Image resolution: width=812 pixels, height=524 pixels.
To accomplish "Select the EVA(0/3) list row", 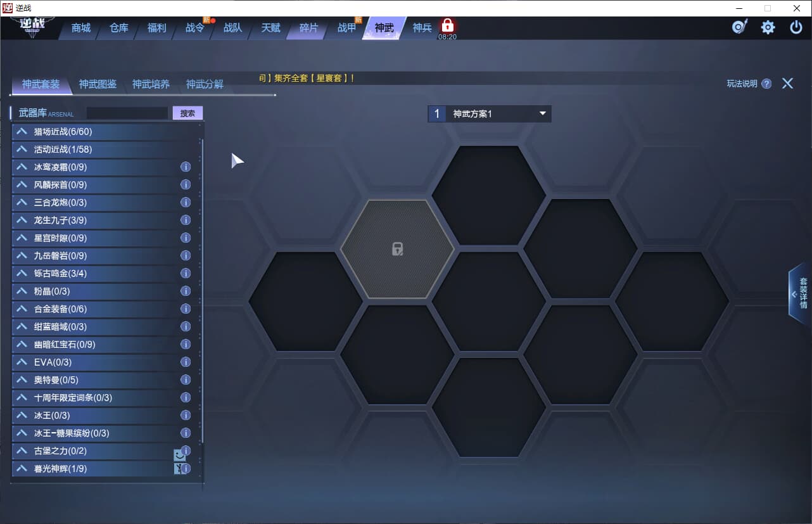I will (106, 362).
